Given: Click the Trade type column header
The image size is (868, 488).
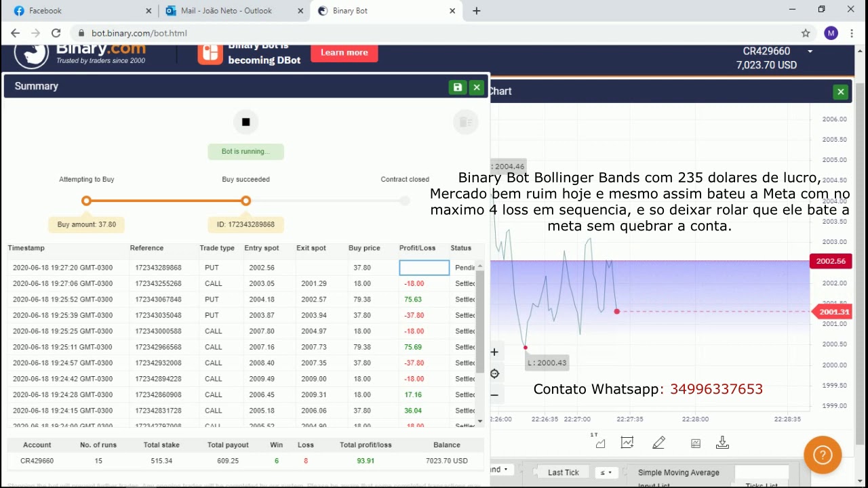Looking at the screenshot, I should (x=217, y=248).
